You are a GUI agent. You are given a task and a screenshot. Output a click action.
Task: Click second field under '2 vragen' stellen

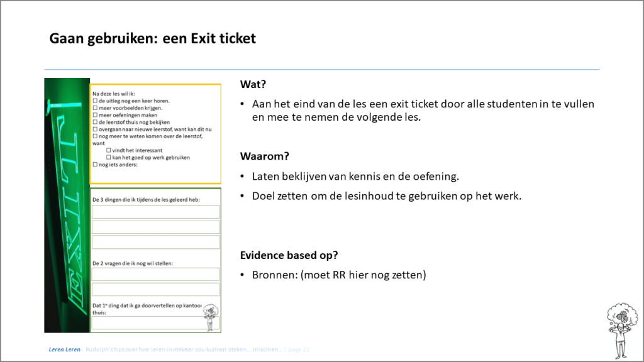tap(156, 289)
